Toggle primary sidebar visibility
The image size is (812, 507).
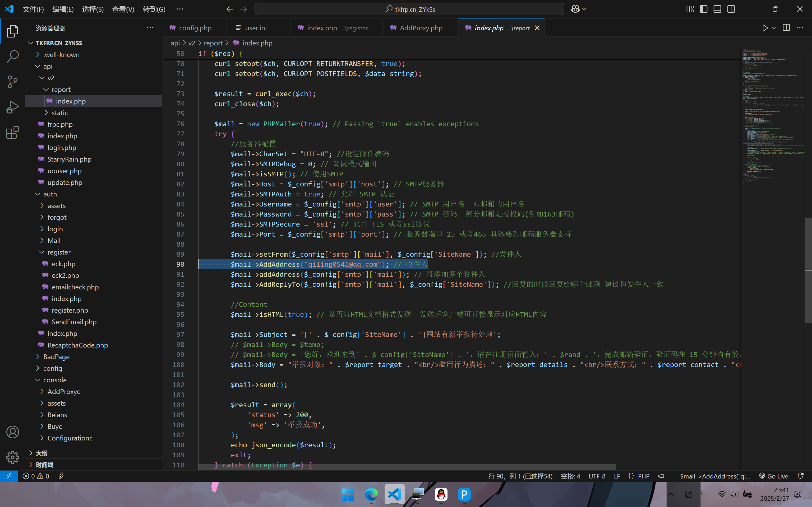tap(704, 9)
